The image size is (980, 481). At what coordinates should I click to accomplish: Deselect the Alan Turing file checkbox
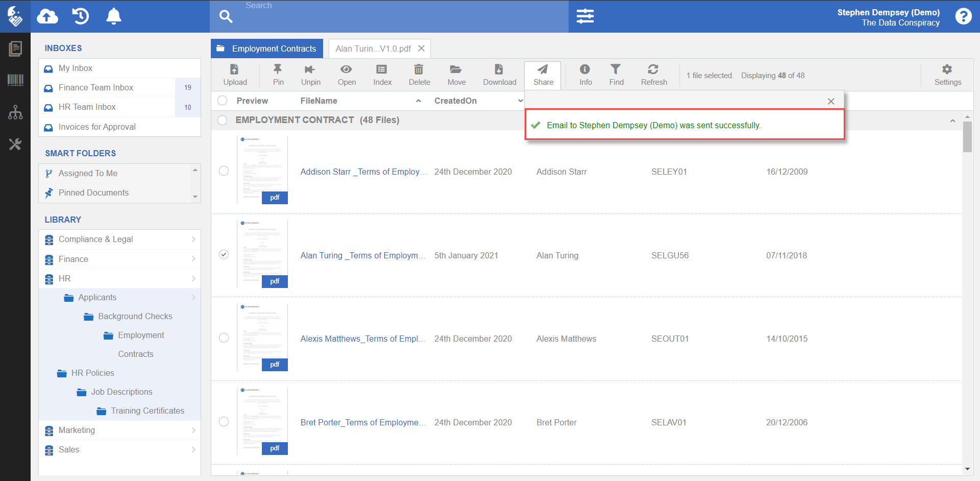(x=224, y=254)
